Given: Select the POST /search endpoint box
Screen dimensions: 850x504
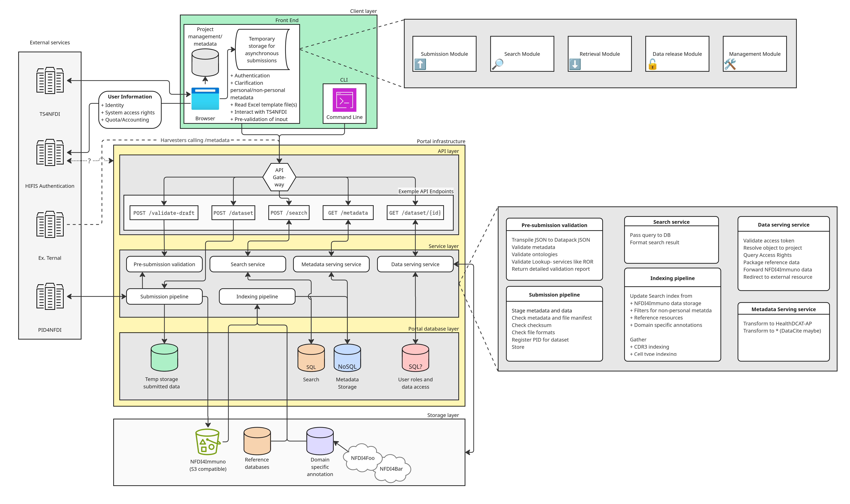Looking at the screenshot, I should [289, 213].
